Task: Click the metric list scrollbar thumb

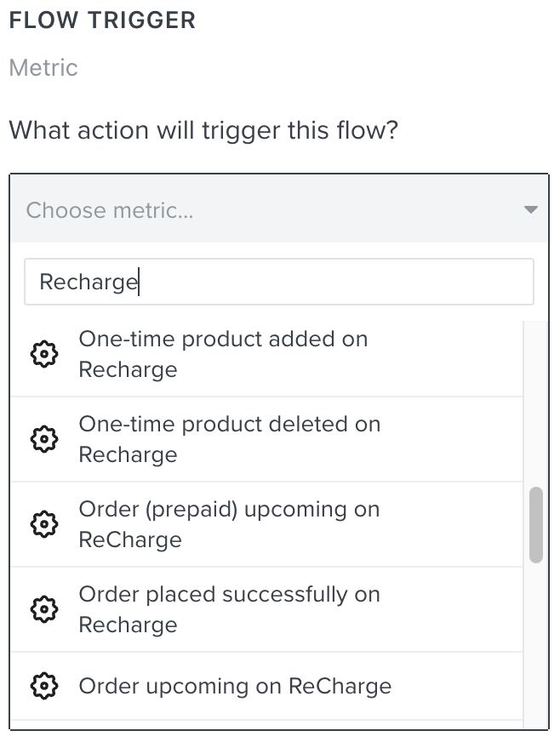Action: pos(536,525)
